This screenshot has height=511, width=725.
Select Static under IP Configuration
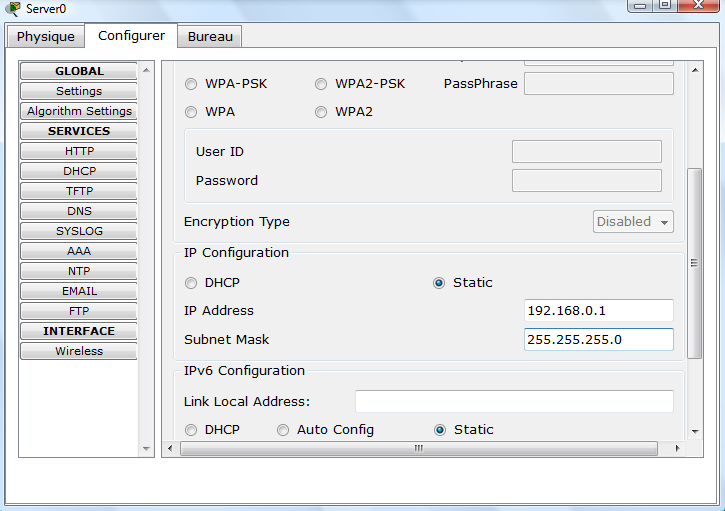click(x=439, y=283)
